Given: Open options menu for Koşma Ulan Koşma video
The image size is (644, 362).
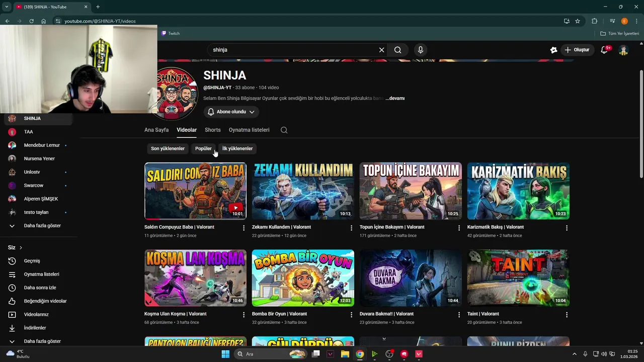Looking at the screenshot, I should point(244,315).
